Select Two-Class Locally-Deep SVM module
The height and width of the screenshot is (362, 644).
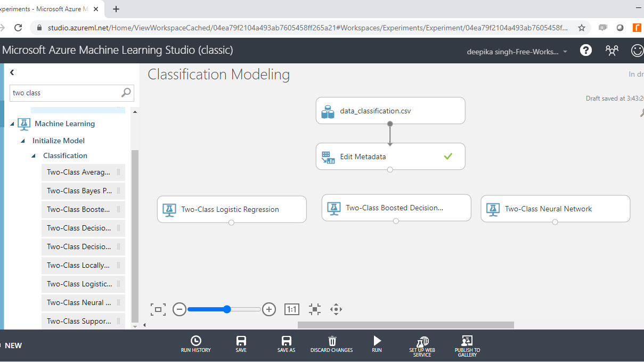83,266
